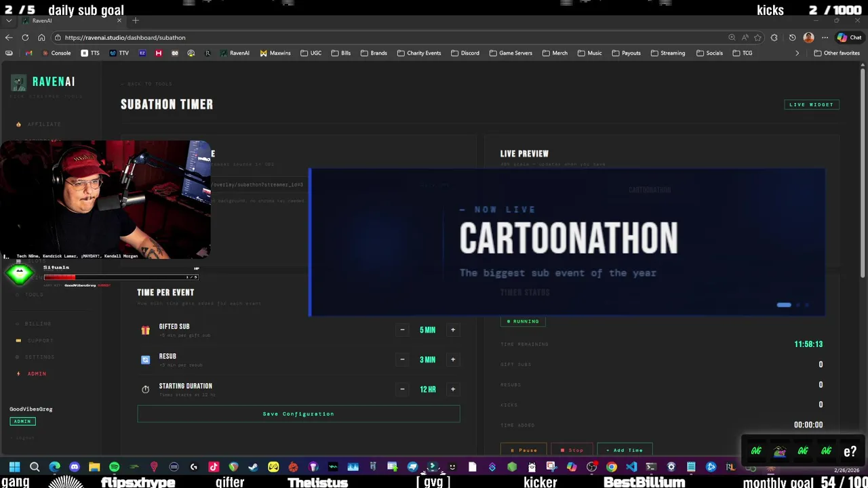Decrease Resub minutes
Image resolution: width=868 pixels, height=488 pixels.
pyautogui.click(x=402, y=360)
